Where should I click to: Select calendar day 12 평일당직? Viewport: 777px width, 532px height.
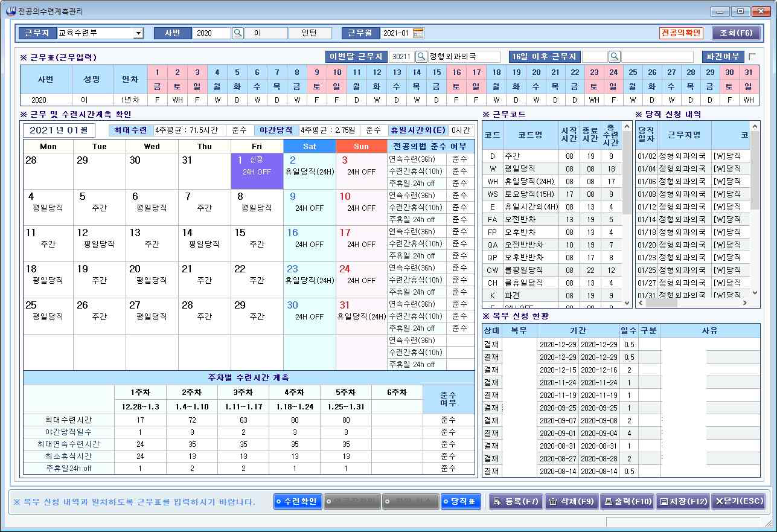100,243
